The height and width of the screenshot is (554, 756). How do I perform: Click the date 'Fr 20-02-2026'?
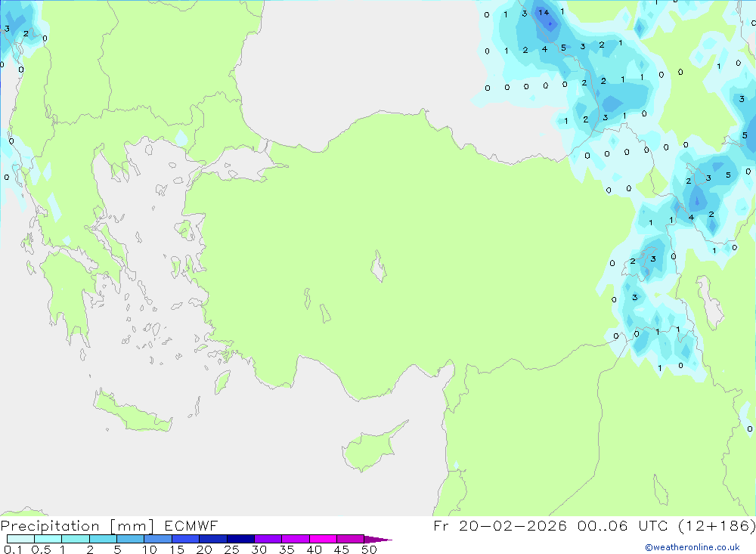click(x=500, y=525)
